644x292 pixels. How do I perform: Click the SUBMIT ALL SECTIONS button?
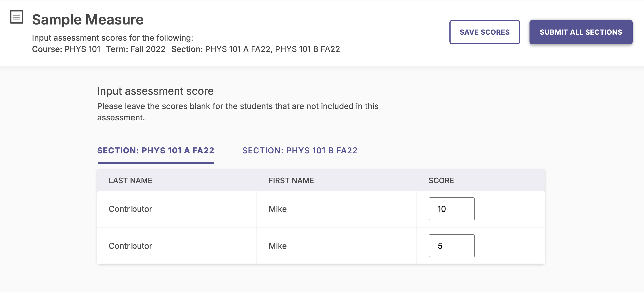coord(581,32)
